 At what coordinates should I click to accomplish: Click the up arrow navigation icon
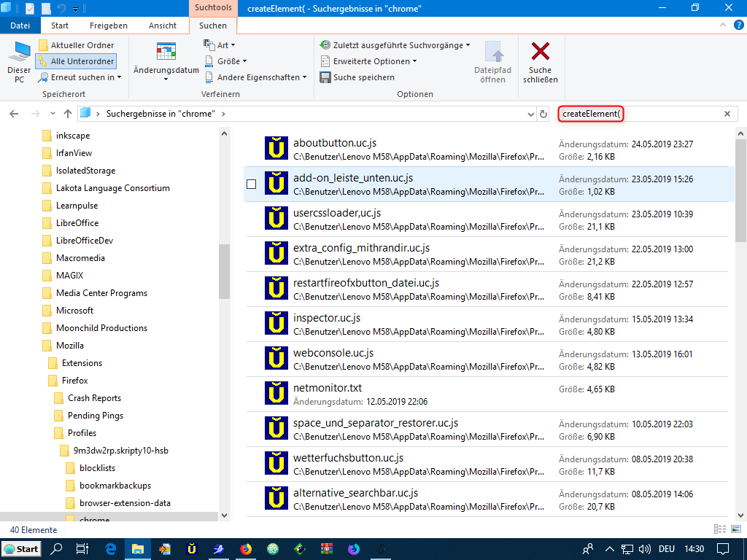point(68,114)
